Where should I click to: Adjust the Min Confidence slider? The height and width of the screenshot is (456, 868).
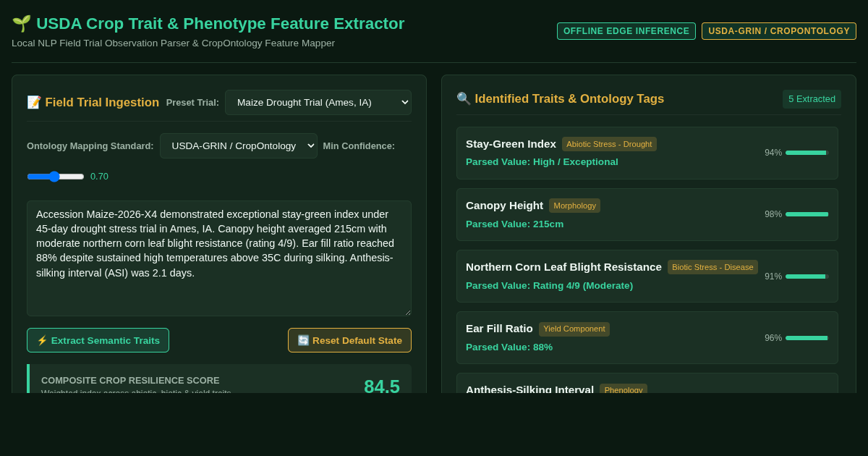[56, 177]
